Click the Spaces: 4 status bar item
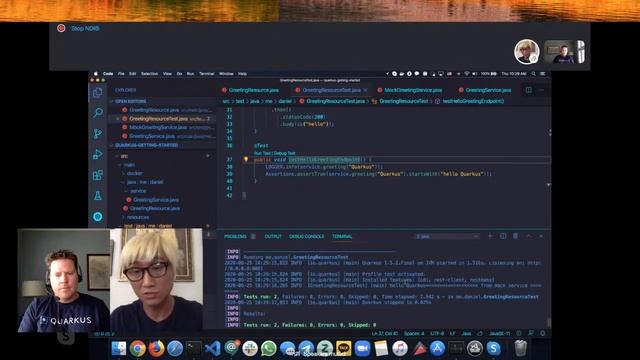Viewport: 640px width, 360px height. (x=414, y=333)
